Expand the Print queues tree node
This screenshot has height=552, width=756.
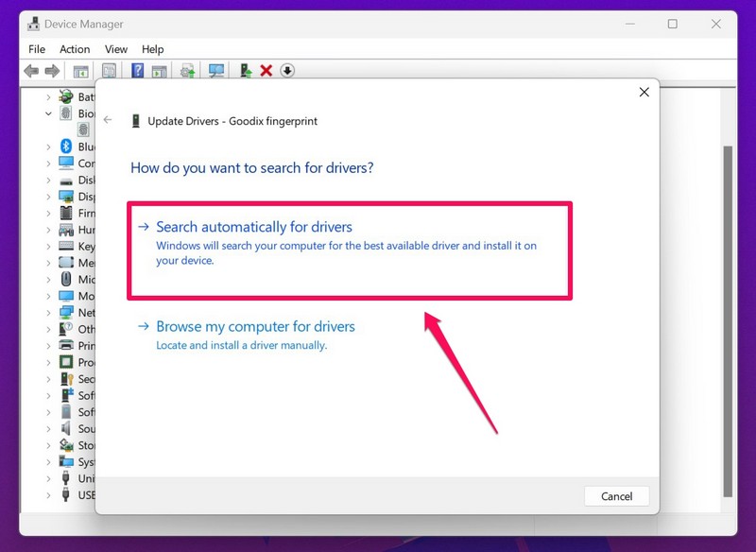coord(48,346)
